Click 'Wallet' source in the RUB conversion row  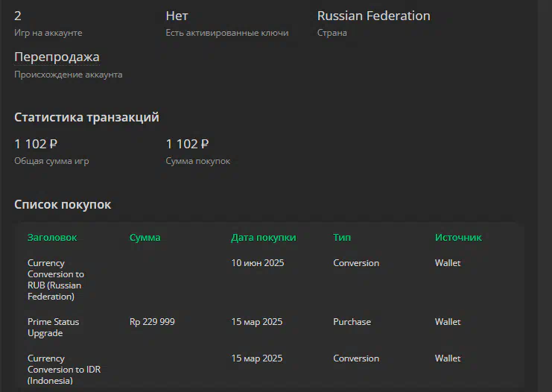pyautogui.click(x=448, y=263)
